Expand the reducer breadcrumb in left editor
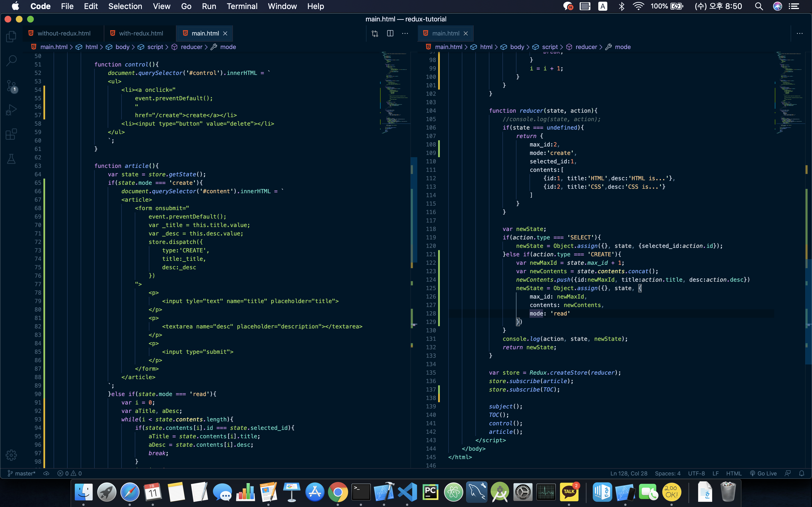Image resolution: width=812 pixels, height=507 pixels. (x=191, y=47)
